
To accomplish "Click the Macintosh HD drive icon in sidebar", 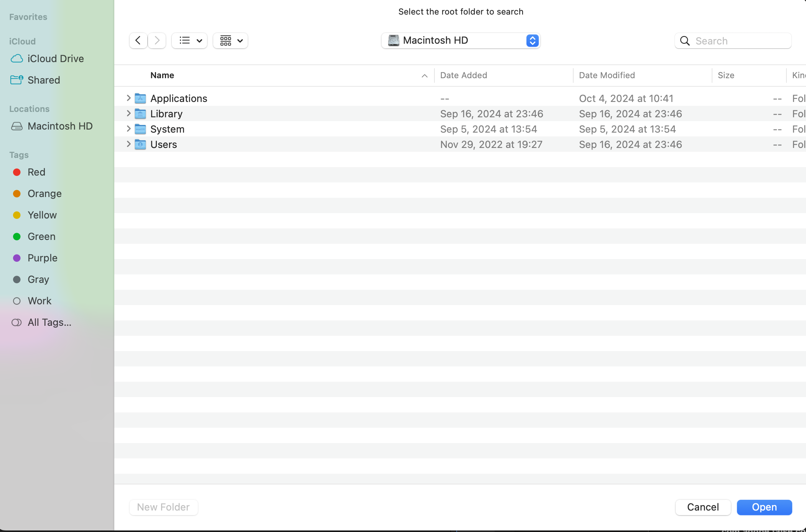I will pyautogui.click(x=17, y=126).
